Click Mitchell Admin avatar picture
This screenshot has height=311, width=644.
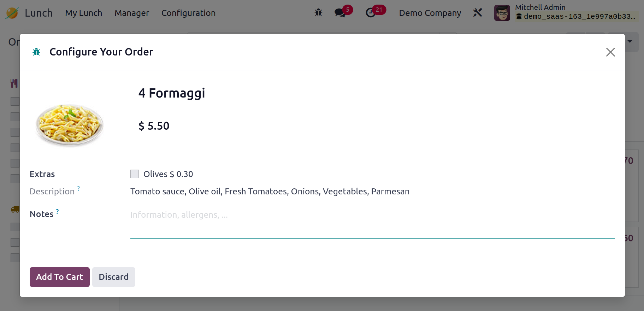coord(502,13)
